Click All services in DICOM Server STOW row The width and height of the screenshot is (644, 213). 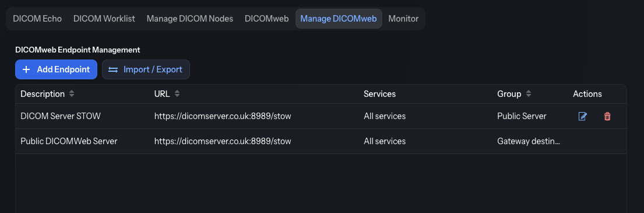pos(385,116)
